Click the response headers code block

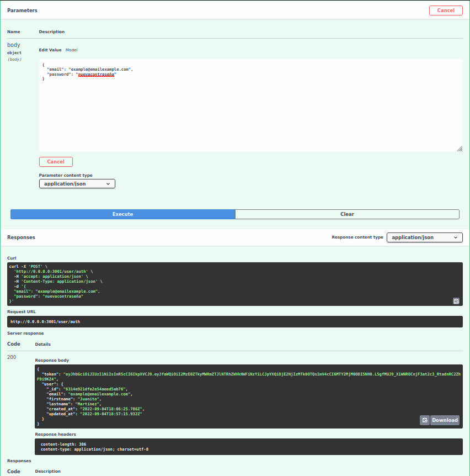[x=248, y=447]
